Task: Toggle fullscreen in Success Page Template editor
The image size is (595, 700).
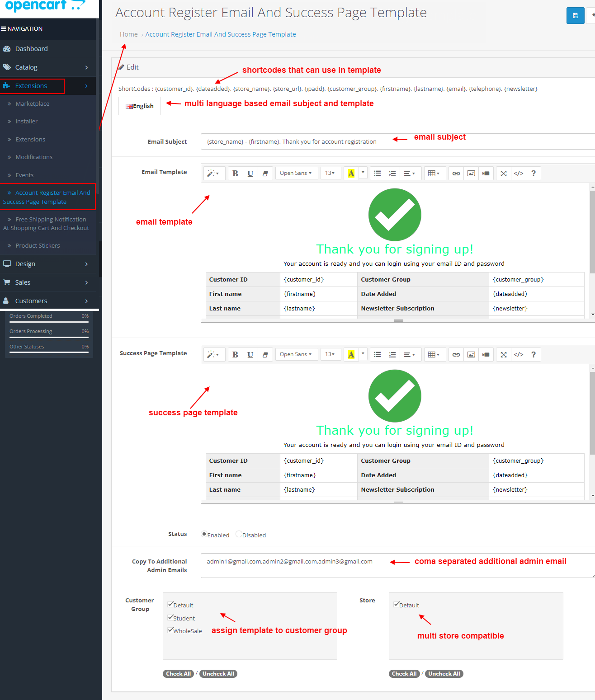Action: coord(504,355)
